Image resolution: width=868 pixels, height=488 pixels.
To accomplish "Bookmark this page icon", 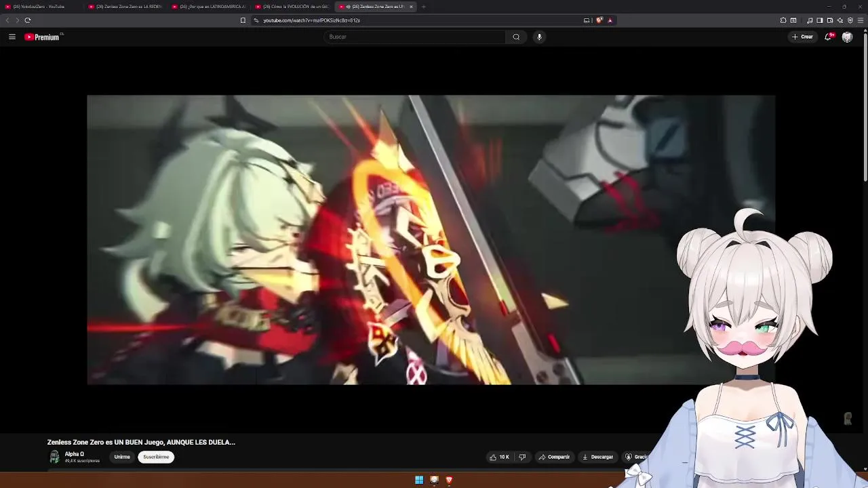I will click(x=243, y=20).
